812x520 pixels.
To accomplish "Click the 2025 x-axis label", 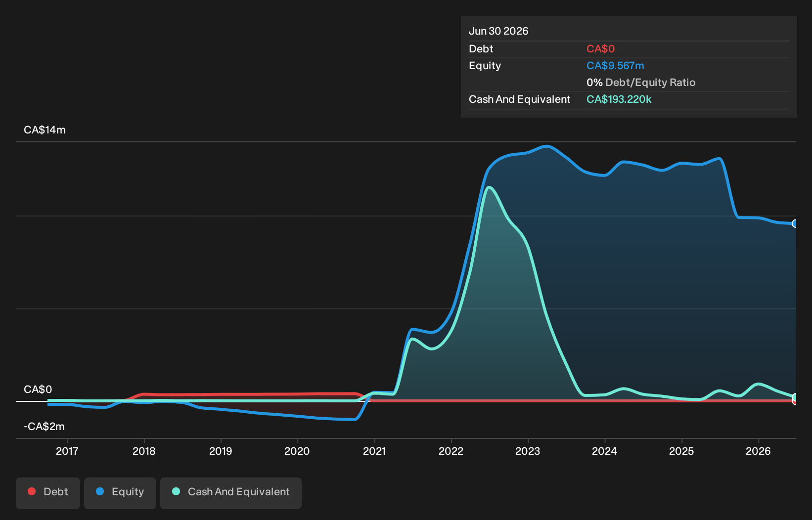I will click(x=681, y=451).
